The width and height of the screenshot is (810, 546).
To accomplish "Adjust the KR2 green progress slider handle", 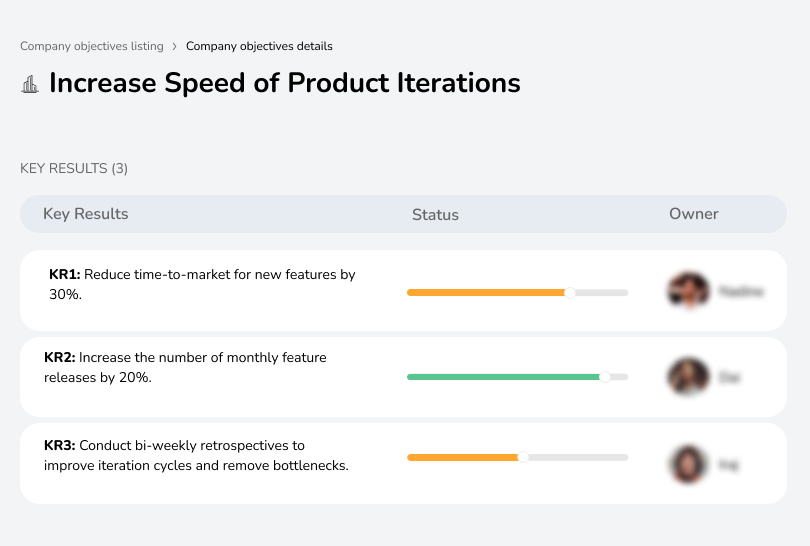I will (604, 377).
